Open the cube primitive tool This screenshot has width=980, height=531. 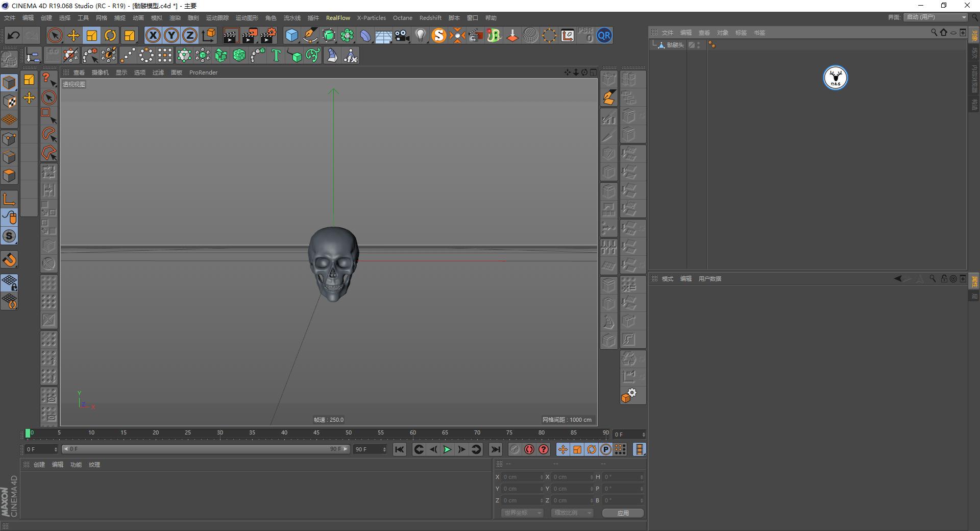point(292,35)
